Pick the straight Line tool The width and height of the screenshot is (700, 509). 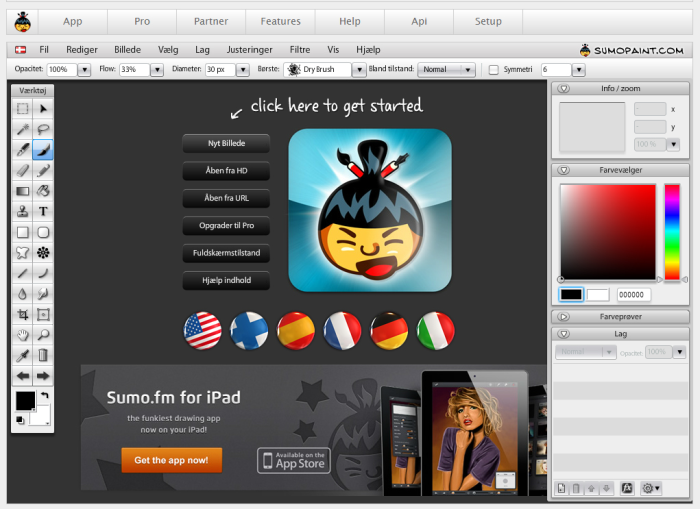click(22, 273)
